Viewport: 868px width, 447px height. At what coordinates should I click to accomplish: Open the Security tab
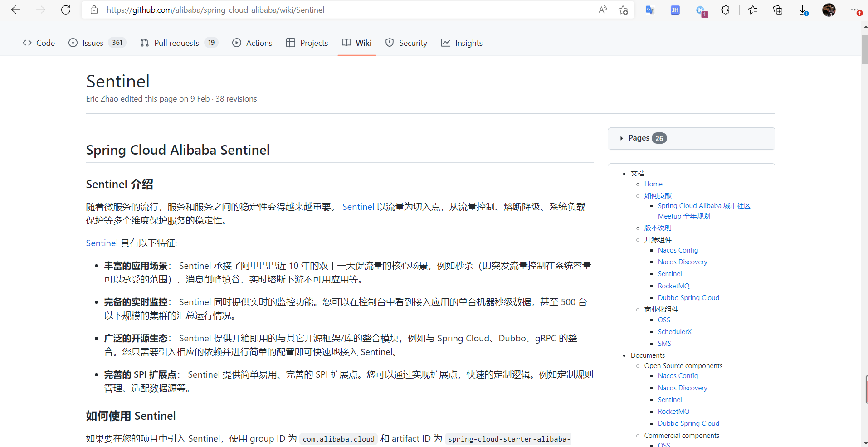point(406,43)
